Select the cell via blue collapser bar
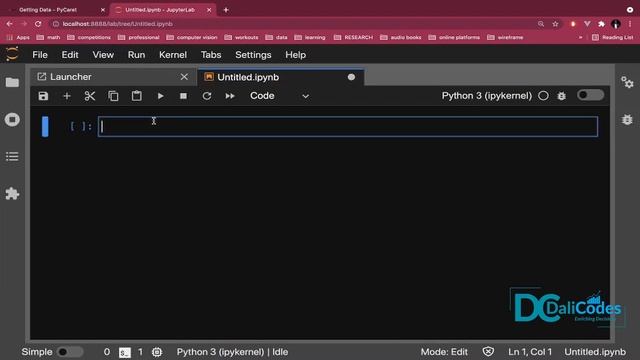This screenshot has height=360, width=640. tap(45, 127)
